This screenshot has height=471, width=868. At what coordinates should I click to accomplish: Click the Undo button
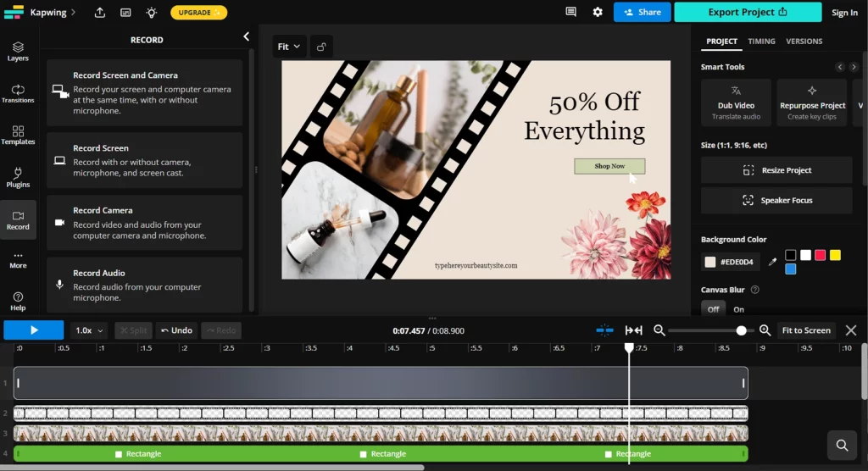pyautogui.click(x=176, y=330)
